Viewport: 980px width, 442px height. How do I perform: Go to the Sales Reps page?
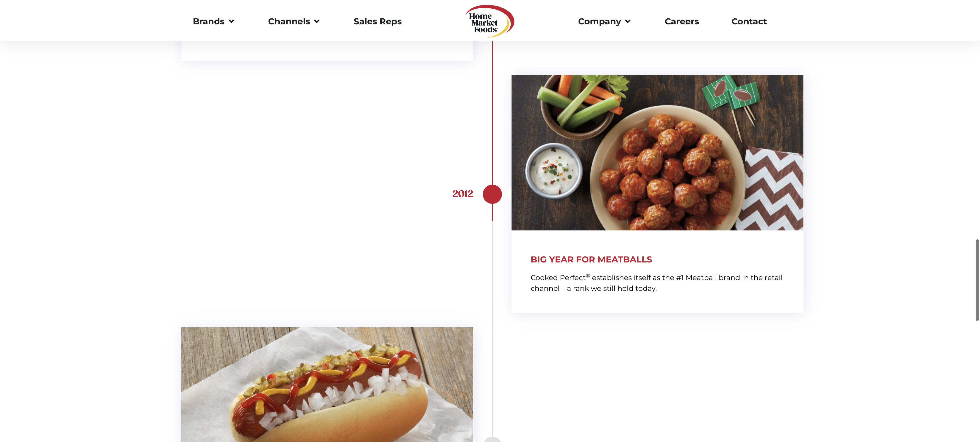point(377,21)
